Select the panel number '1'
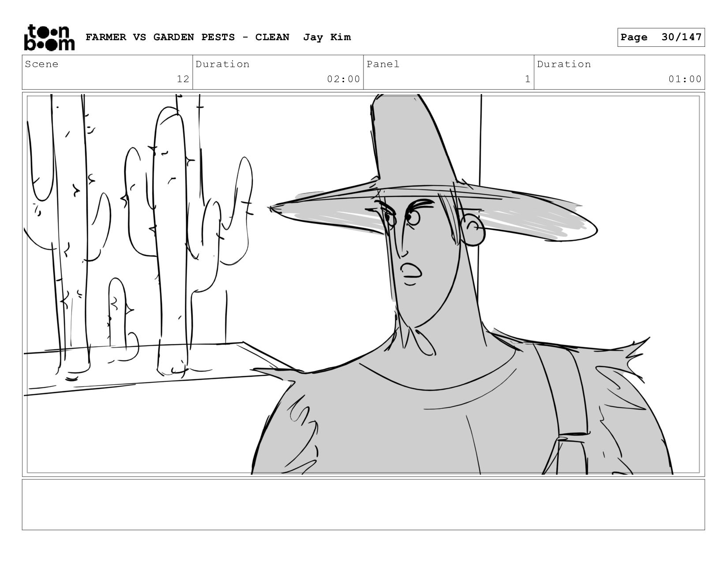The height and width of the screenshot is (563, 728). pos(527,79)
